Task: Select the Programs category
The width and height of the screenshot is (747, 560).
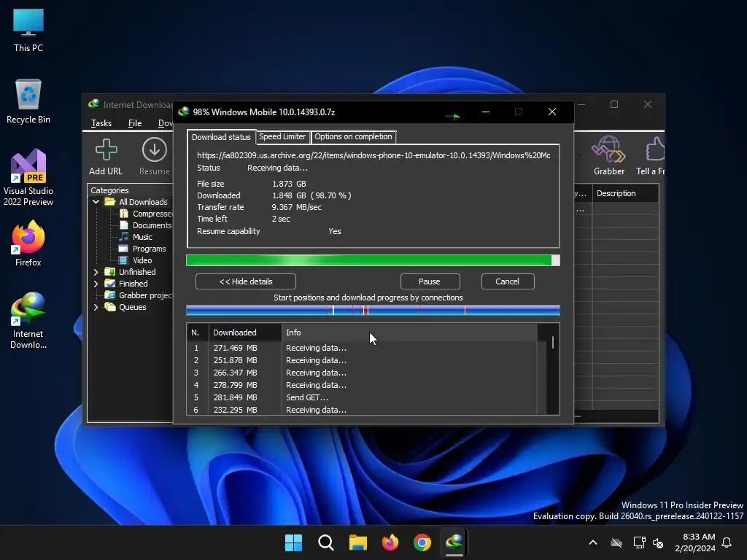Action: pos(142,249)
